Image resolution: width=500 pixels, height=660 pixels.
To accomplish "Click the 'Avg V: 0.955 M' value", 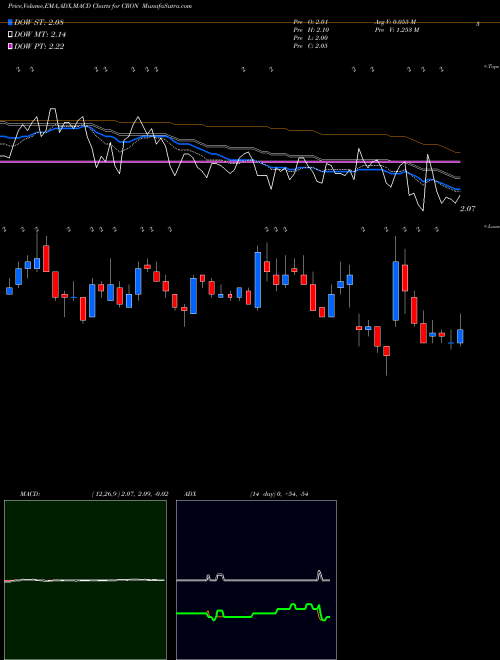I will 396,22.
